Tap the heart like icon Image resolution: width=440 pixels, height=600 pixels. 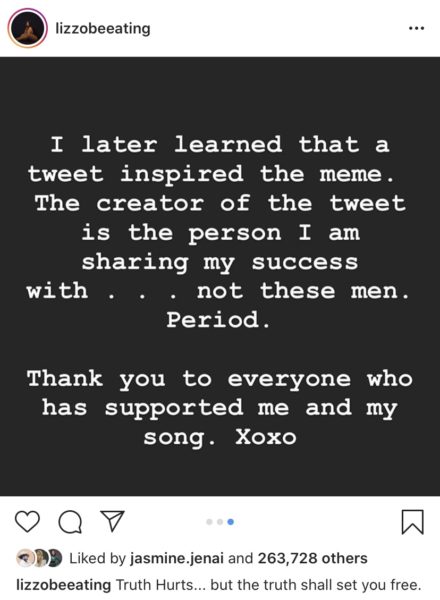click(x=27, y=522)
